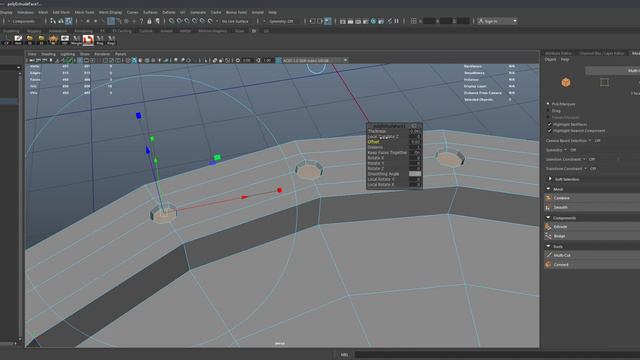
Task: Collapse the Mesh section
Action: tap(548, 189)
